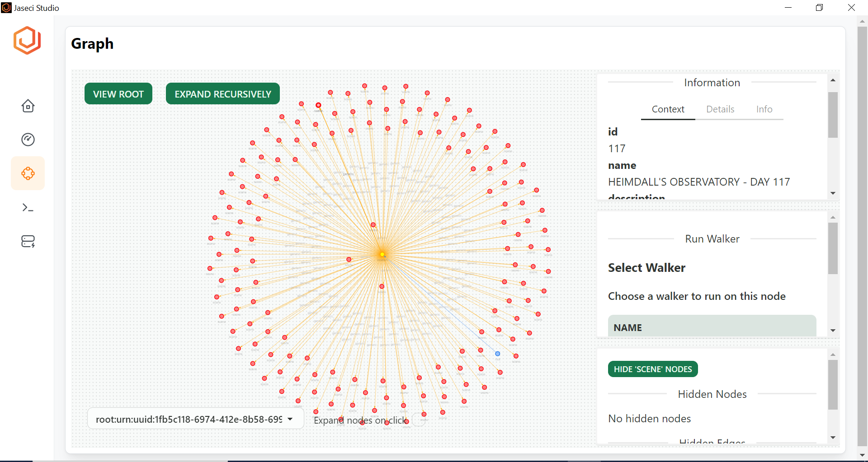Select the Graph viewer sidebar icon
The height and width of the screenshot is (462, 868).
[x=28, y=173]
